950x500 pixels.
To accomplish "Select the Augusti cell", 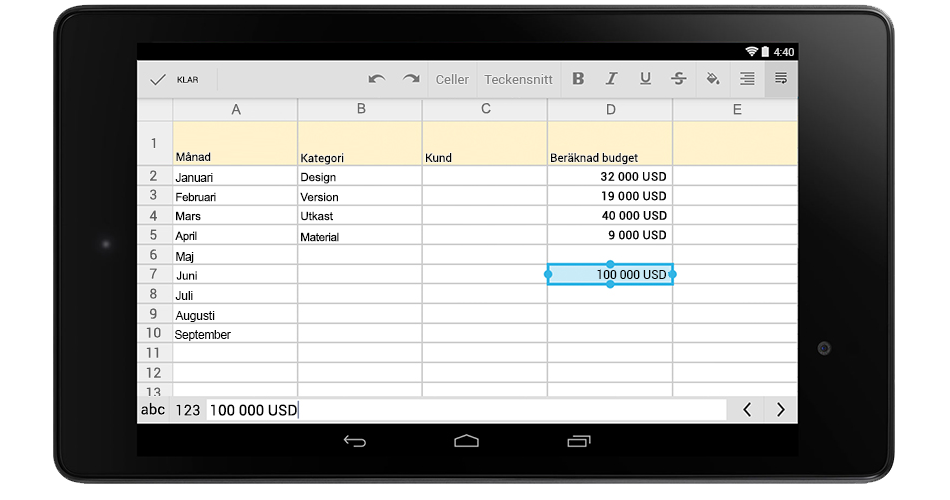I will click(235, 314).
